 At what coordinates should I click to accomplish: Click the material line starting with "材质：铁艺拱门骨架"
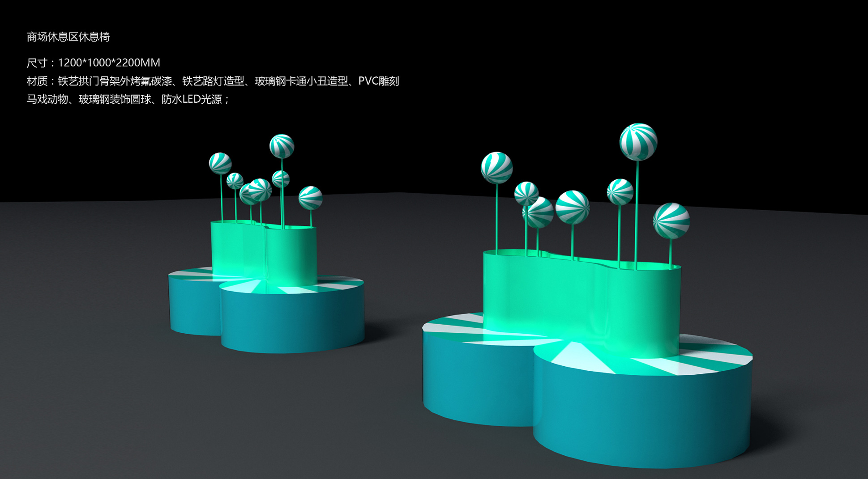click(x=213, y=81)
